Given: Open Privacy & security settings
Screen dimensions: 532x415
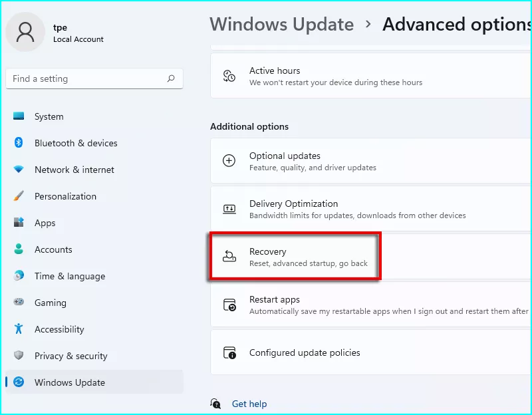Looking at the screenshot, I should [x=94, y=356].
